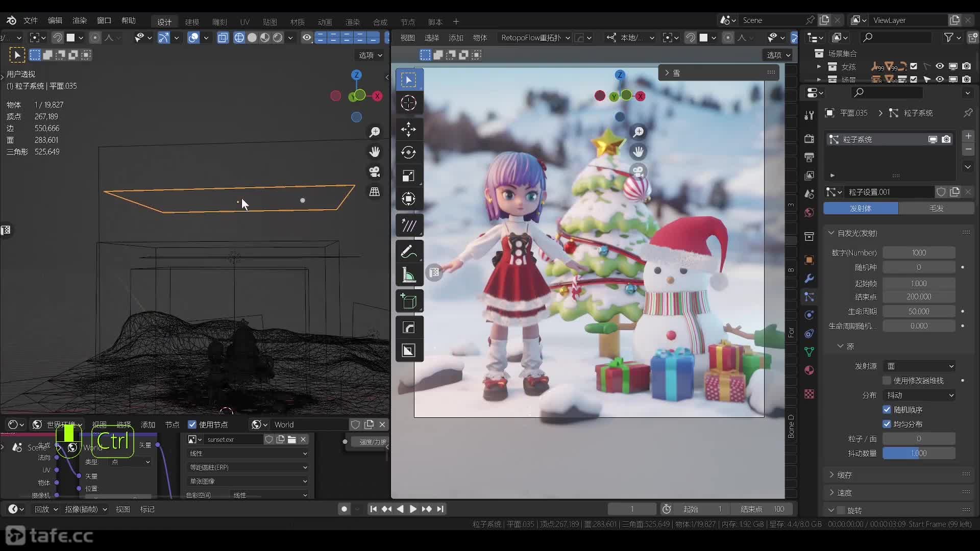
Task: Play the animation forward
Action: 413,509
